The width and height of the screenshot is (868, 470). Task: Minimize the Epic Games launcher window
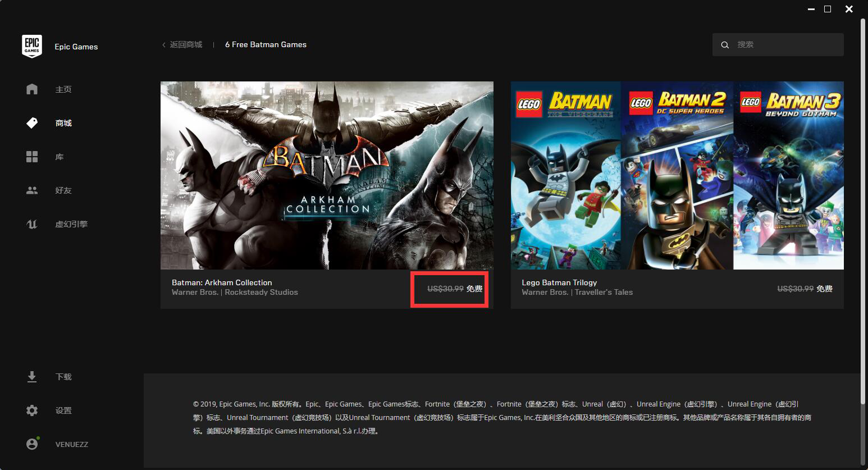coord(810,9)
